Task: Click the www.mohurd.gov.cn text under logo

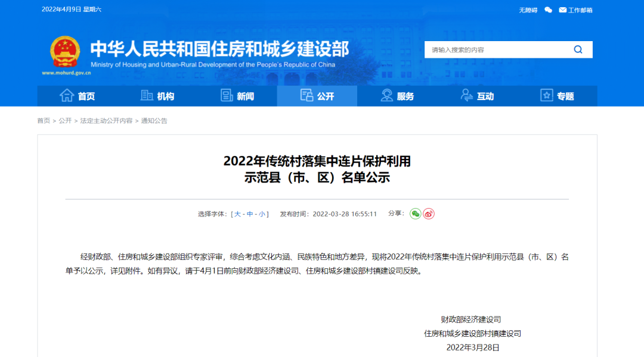Action: coord(66,73)
